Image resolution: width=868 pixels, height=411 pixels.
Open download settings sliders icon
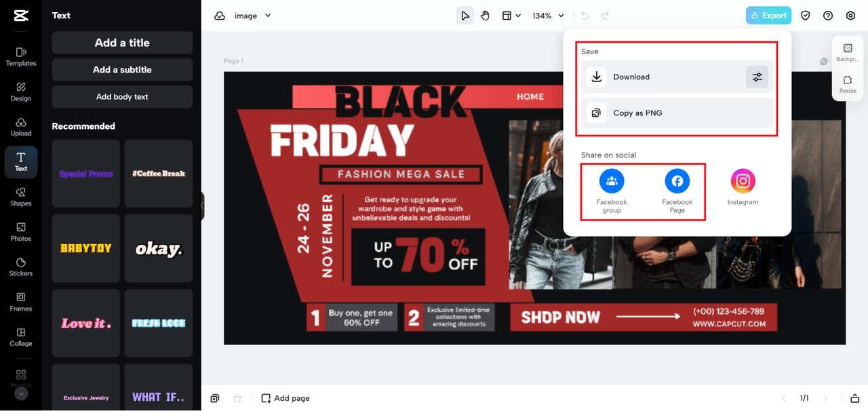click(757, 77)
